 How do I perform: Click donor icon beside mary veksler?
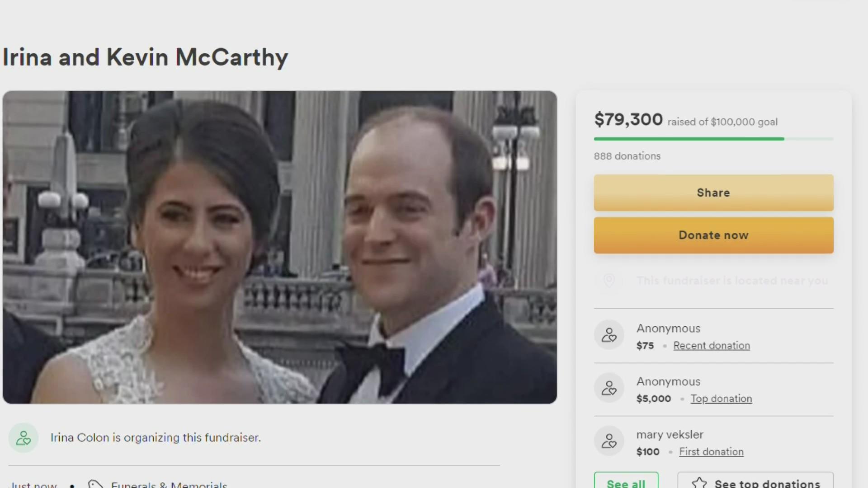click(609, 441)
